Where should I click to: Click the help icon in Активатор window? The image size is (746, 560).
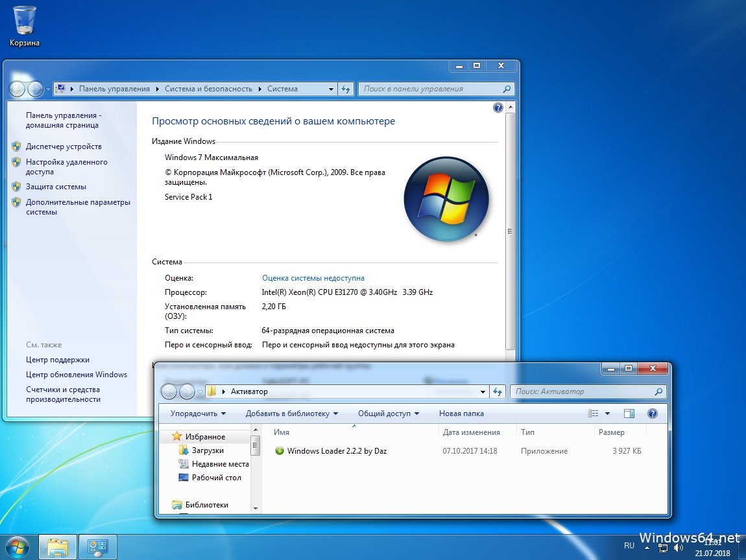653,414
